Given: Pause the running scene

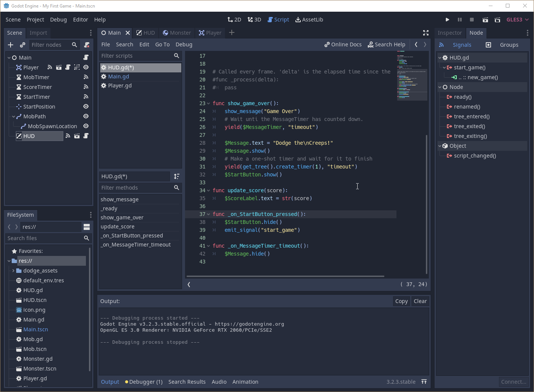Looking at the screenshot, I should pos(460,20).
